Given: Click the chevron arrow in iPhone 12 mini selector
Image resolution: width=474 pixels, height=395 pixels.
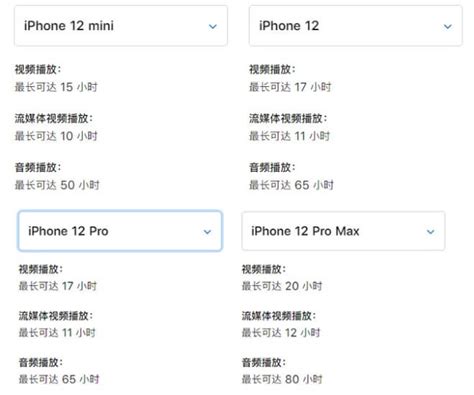Looking at the screenshot, I should pos(213,26).
